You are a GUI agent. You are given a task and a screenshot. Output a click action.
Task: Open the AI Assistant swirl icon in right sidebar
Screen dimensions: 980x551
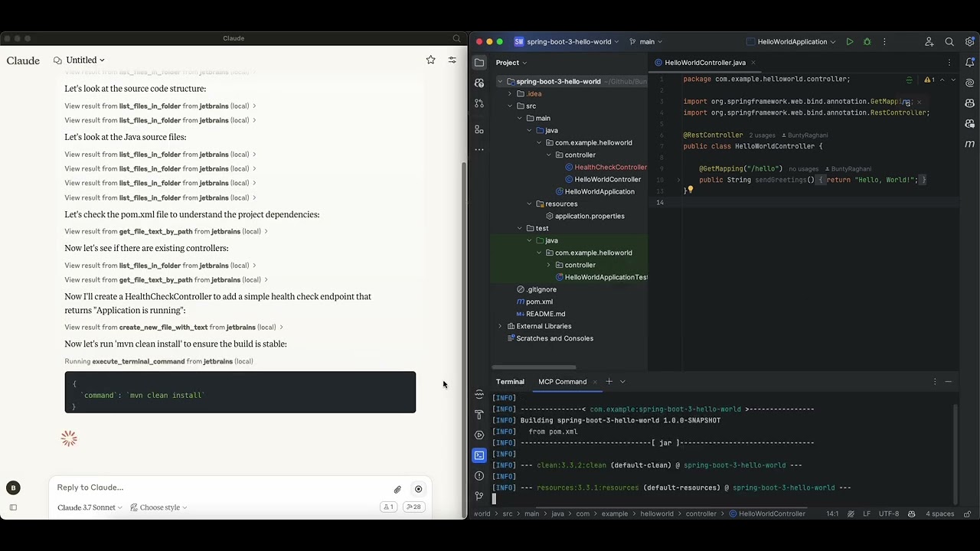(969, 83)
